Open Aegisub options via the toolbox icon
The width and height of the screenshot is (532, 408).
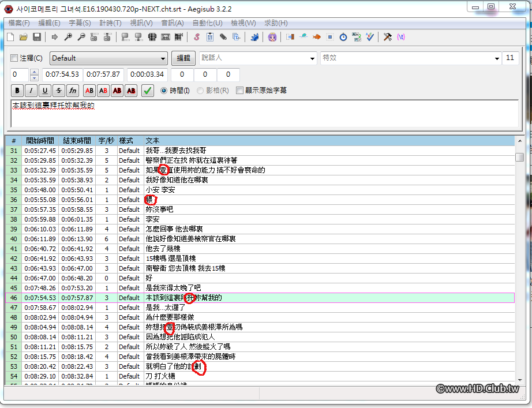387,37
